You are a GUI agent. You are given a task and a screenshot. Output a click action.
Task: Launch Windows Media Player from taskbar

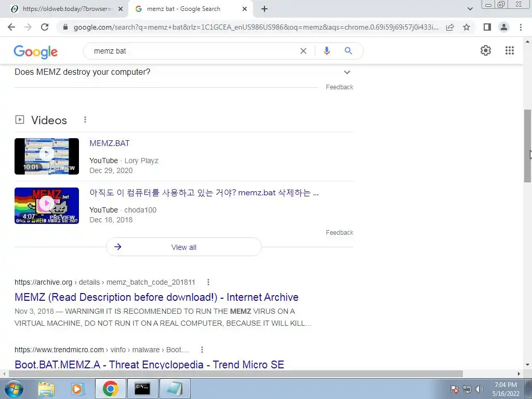[x=77, y=389]
